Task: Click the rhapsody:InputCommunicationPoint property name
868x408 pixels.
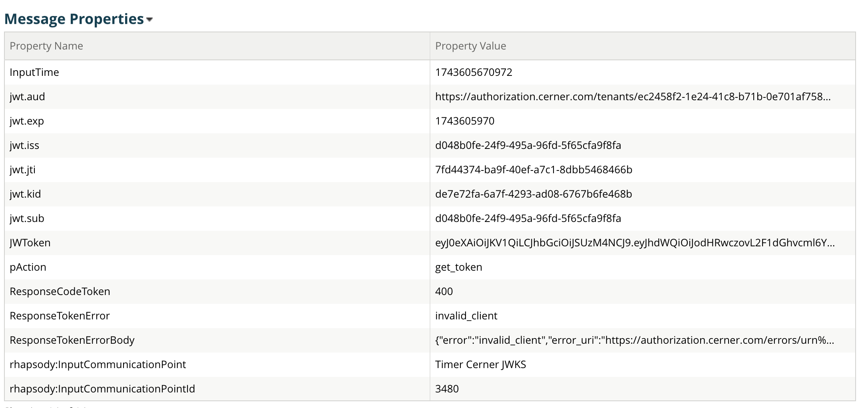Action: point(98,364)
